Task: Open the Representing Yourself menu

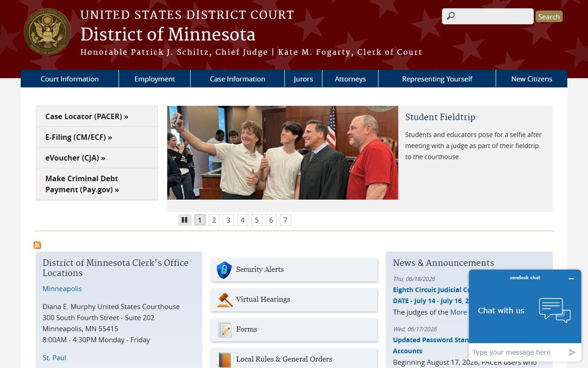Action: [437, 79]
